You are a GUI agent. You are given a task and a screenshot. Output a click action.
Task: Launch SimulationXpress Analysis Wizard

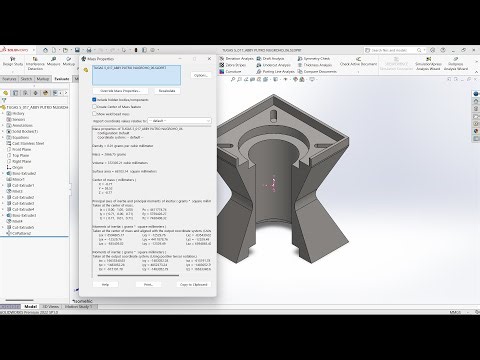[x=428, y=63]
